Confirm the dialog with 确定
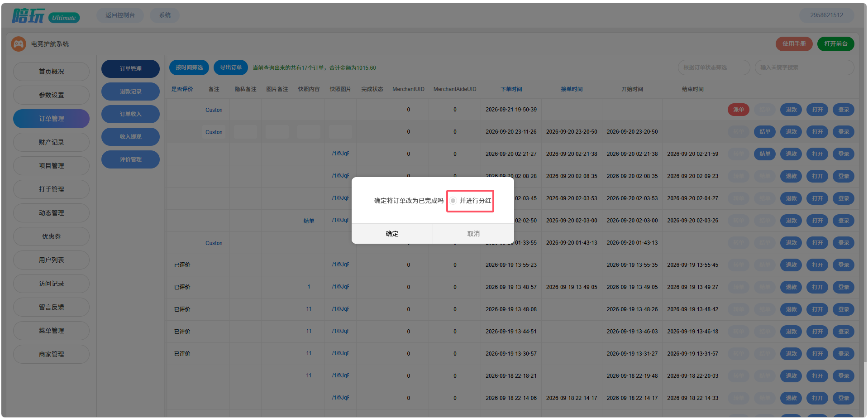The image size is (868, 419). point(392,234)
